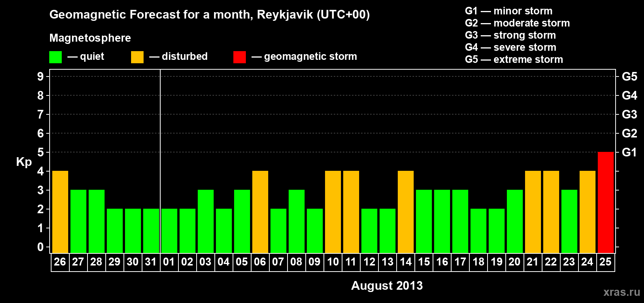The image size is (644, 303).
Task: Click date label 16 on the axis
Action: (x=442, y=262)
